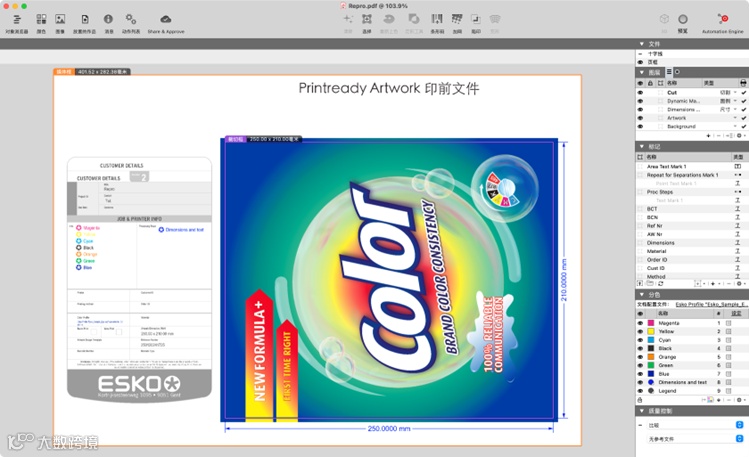The image size is (749, 457).
Task: Click the Share & Approve cloud icon
Action: point(166,20)
